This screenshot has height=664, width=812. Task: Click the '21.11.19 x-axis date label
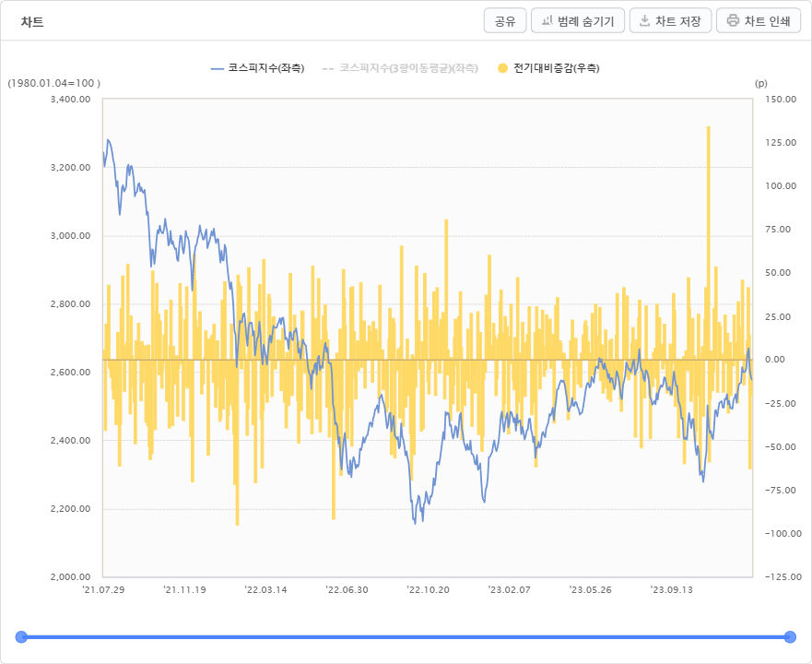coord(185,590)
